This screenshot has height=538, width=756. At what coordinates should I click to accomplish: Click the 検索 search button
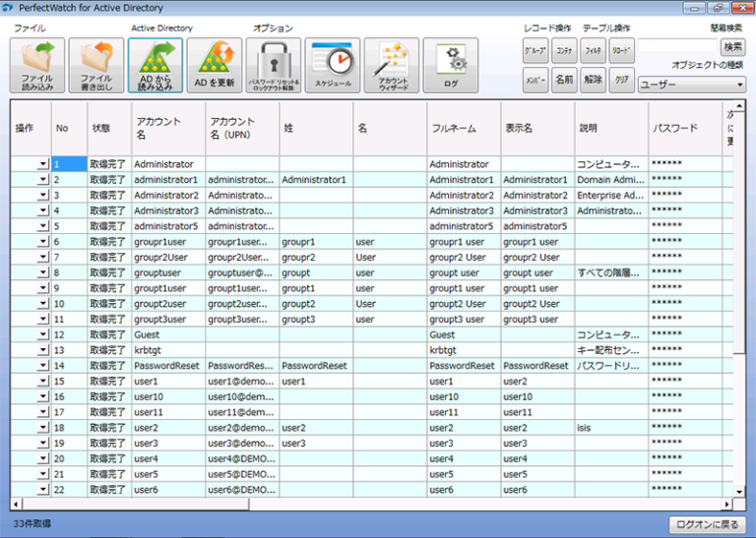tap(733, 46)
